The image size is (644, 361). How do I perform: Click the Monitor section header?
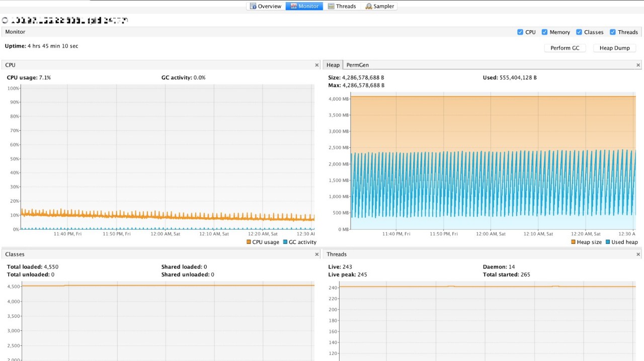(15, 32)
